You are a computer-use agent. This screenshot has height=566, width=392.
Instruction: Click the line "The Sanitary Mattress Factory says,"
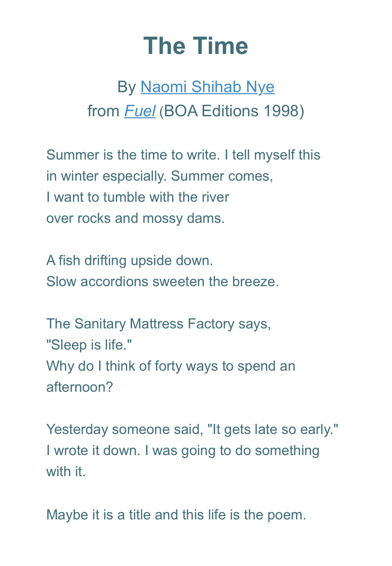pyautogui.click(x=158, y=324)
